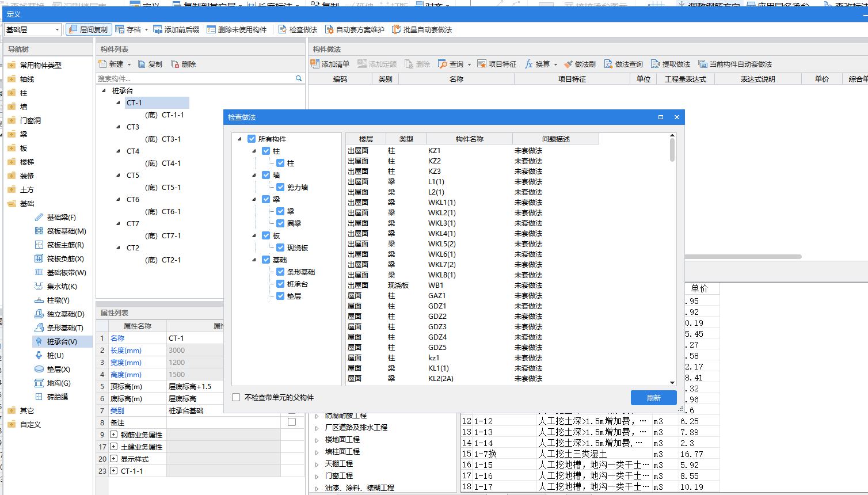Click the 查询 icon in 构件做法 toolbar
This screenshot has height=495, width=868.
point(443,64)
